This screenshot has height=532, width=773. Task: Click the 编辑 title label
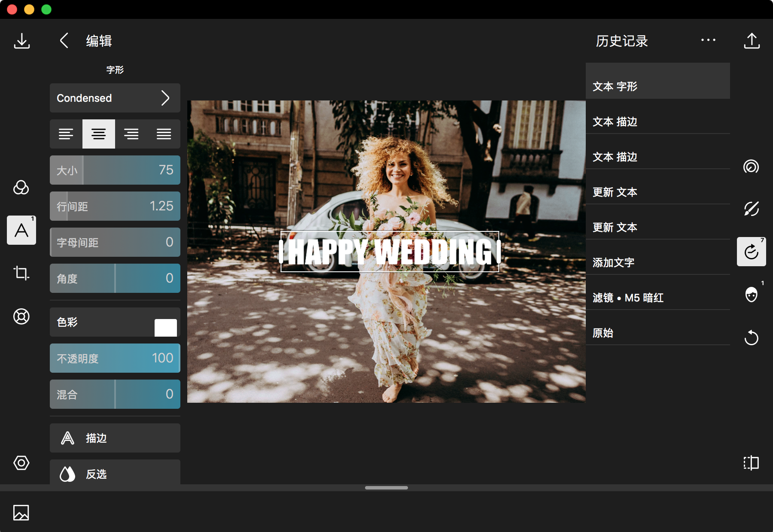pyautogui.click(x=99, y=41)
